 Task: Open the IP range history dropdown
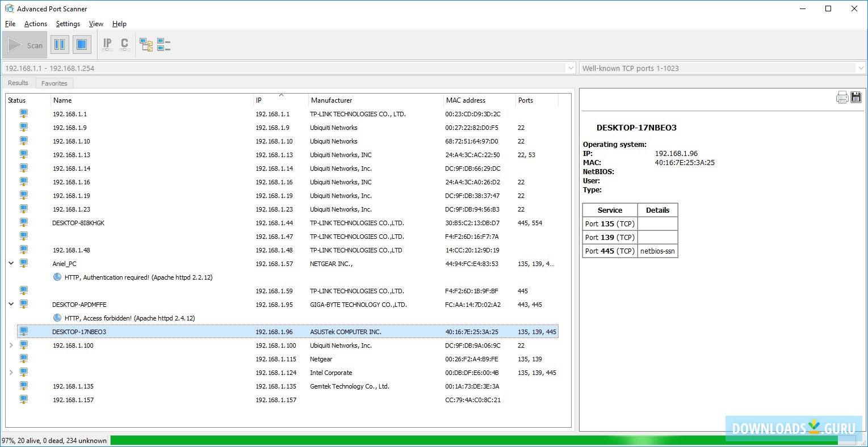point(571,68)
